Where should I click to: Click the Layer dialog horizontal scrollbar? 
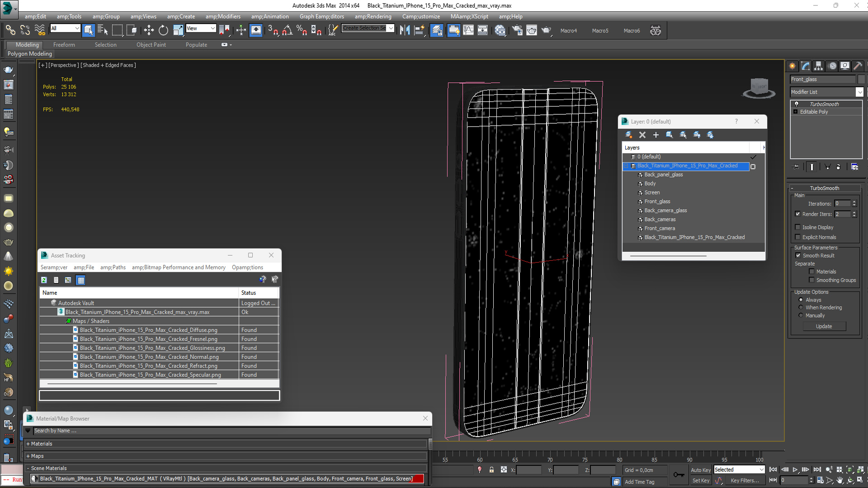(x=668, y=256)
